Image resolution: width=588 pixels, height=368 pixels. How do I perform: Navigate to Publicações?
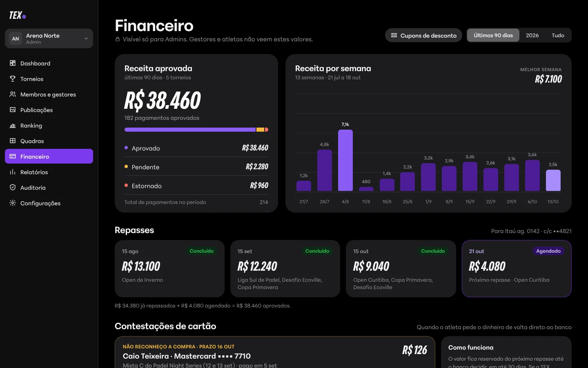[49, 110]
